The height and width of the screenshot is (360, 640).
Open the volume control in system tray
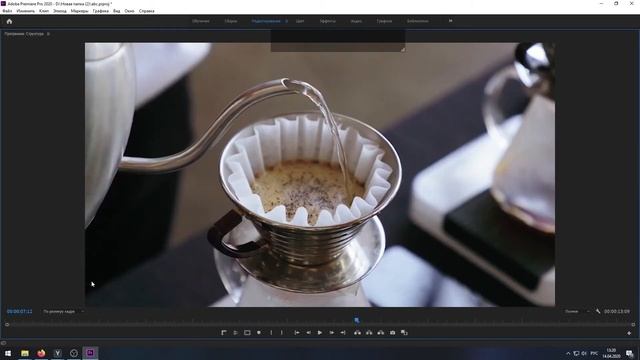[584, 353]
